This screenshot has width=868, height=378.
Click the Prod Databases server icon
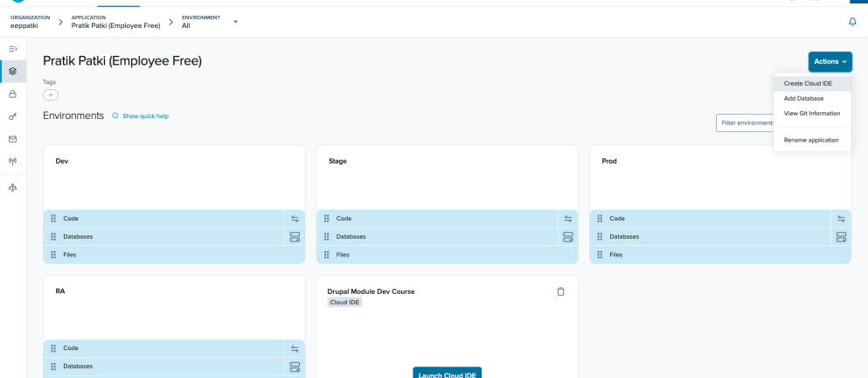tap(841, 236)
